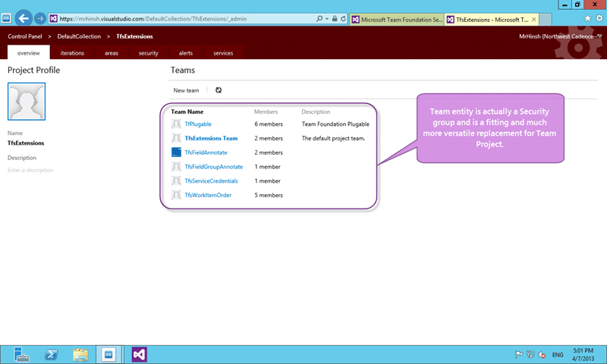Open TfsFieldAnnotate team link
This screenshot has height=364, width=607.
coord(206,152)
